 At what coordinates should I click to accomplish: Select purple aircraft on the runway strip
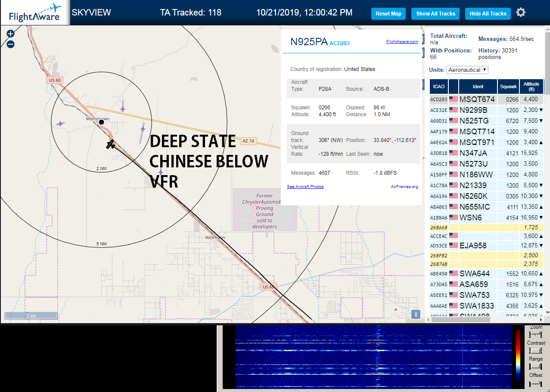point(143,128)
